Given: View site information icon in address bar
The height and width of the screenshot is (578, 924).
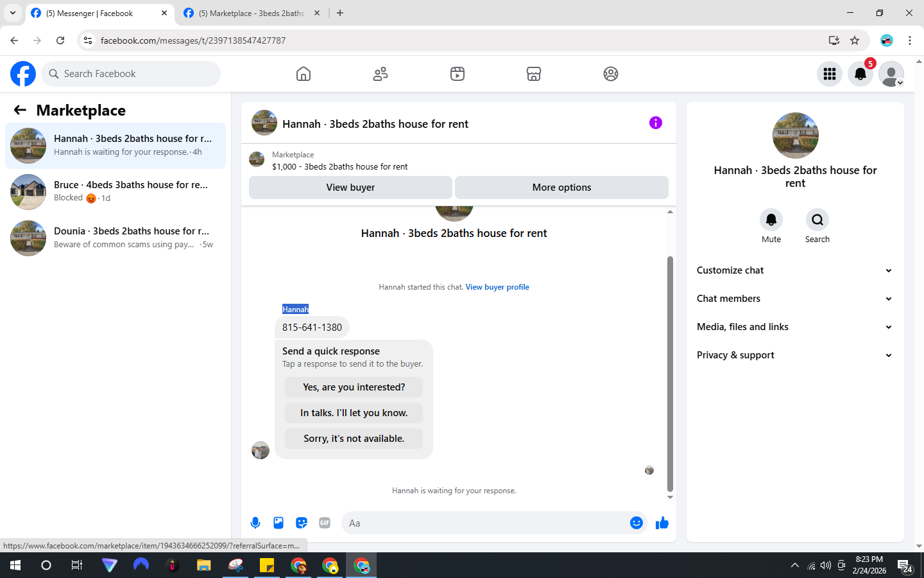Looking at the screenshot, I should pyautogui.click(x=88, y=40).
